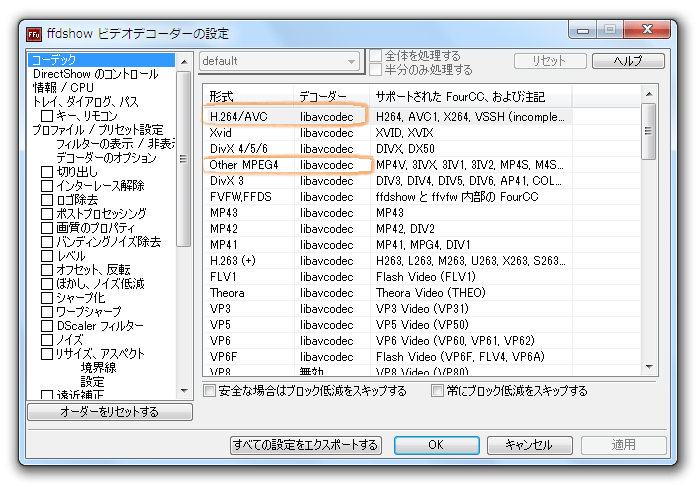Click the デコーダー column header

click(x=332, y=96)
